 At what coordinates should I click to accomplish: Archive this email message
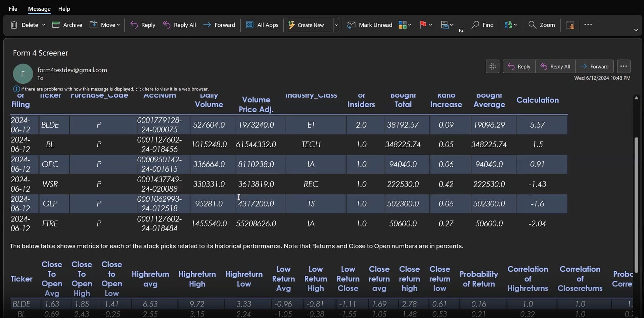[67, 25]
